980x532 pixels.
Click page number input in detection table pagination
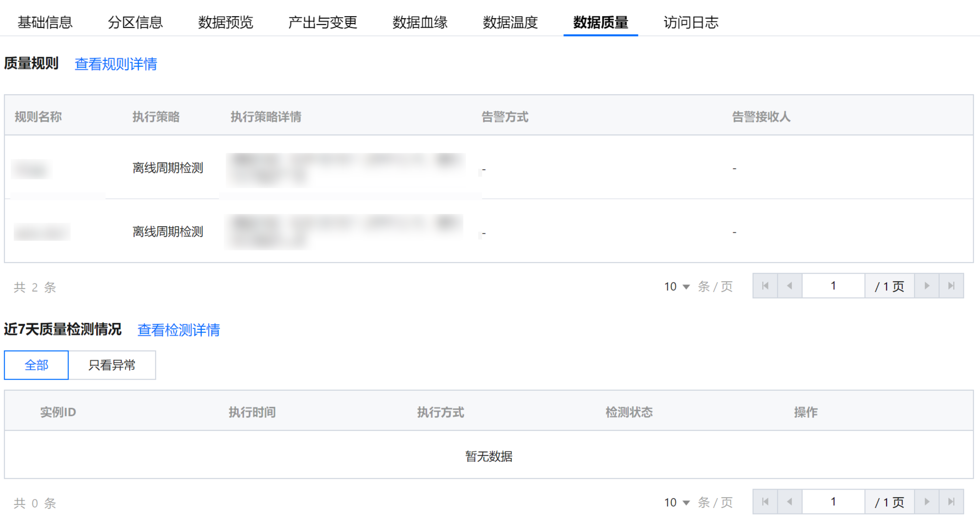point(833,502)
